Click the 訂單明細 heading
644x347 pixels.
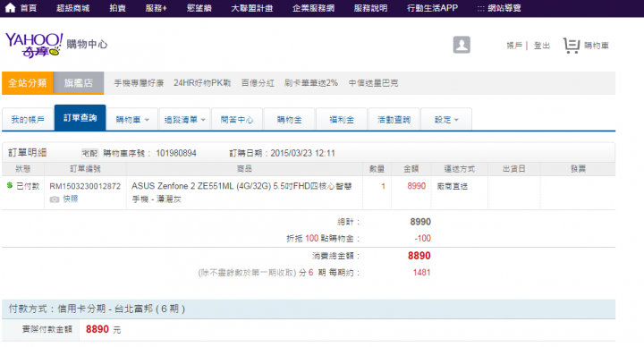pyautogui.click(x=28, y=153)
